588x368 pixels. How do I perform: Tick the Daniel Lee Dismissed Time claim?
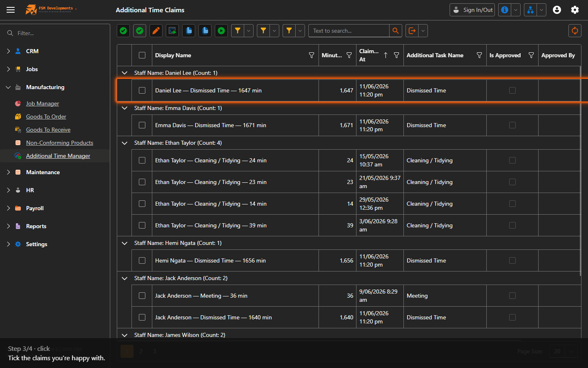pos(142,90)
